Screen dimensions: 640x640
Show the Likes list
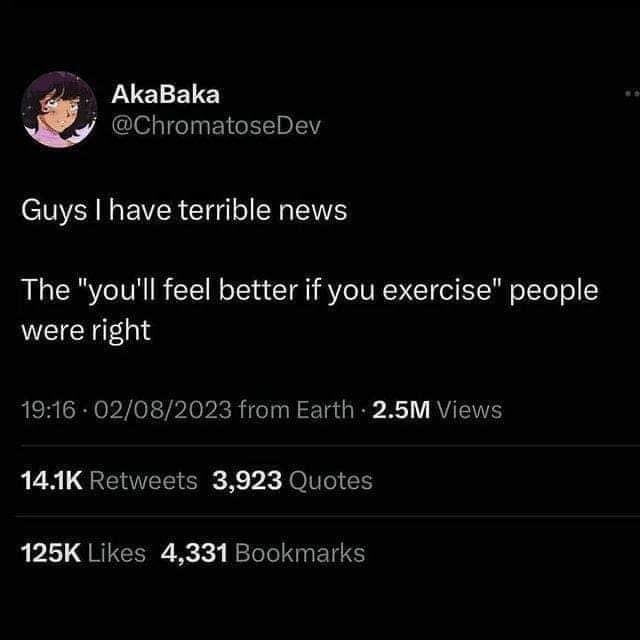(117, 553)
